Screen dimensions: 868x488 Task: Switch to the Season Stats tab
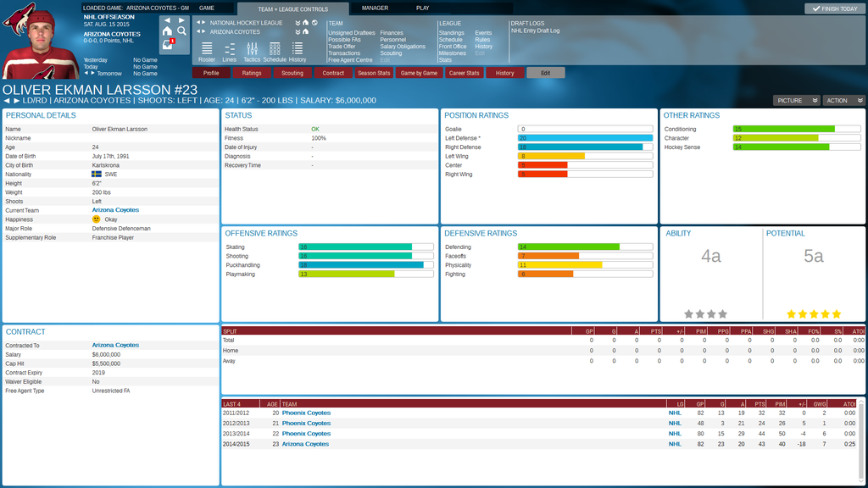click(374, 73)
